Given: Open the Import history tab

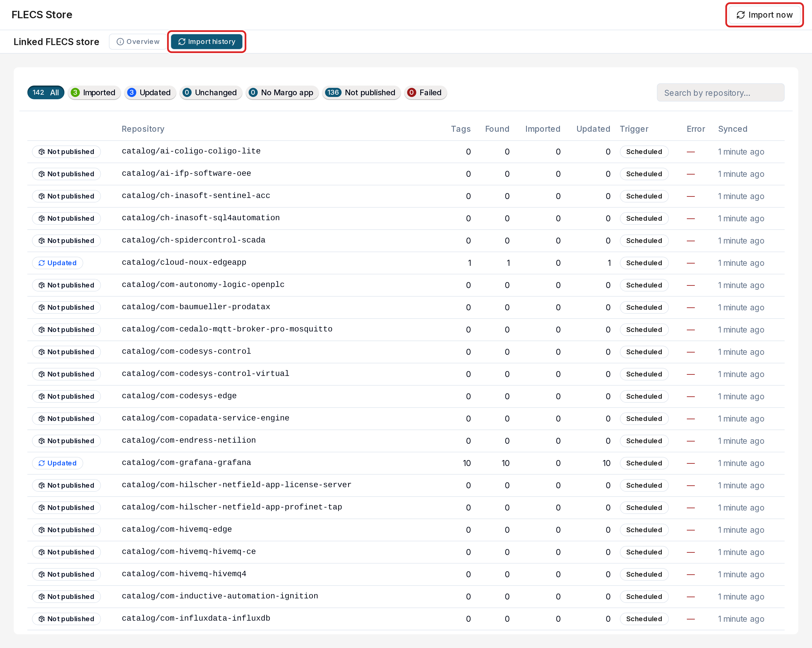Looking at the screenshot, I should click(x=207, y=41).
